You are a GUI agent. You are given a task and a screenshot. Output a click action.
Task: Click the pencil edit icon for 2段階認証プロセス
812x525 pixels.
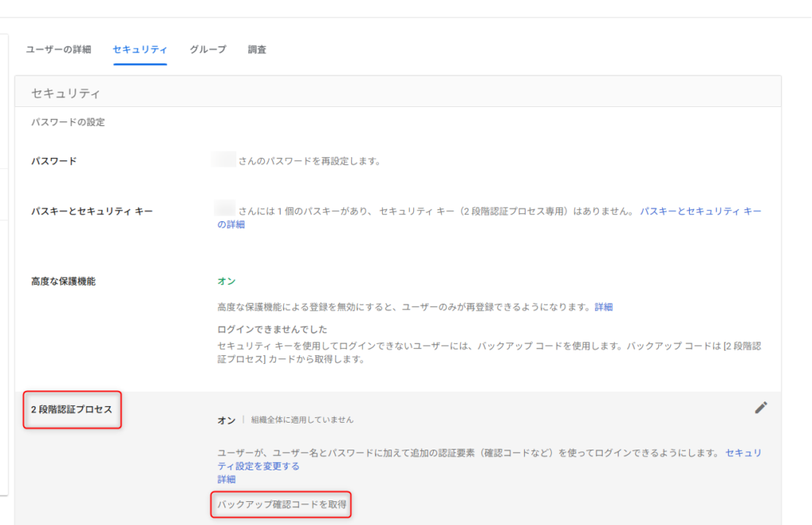coord(760,408)
